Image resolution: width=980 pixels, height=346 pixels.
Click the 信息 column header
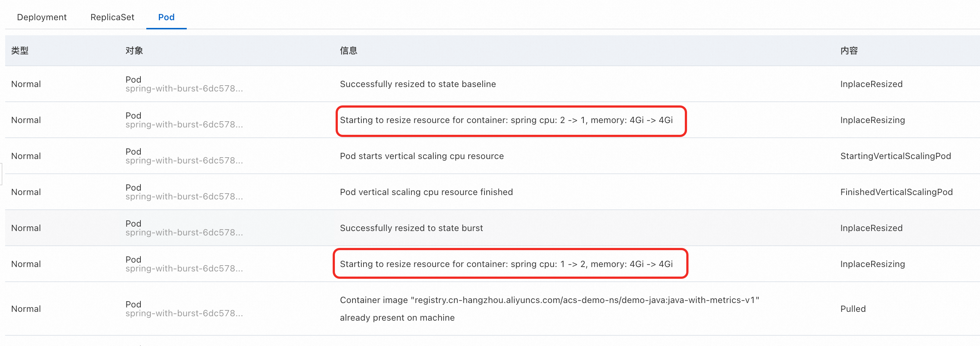pos(348,51)
